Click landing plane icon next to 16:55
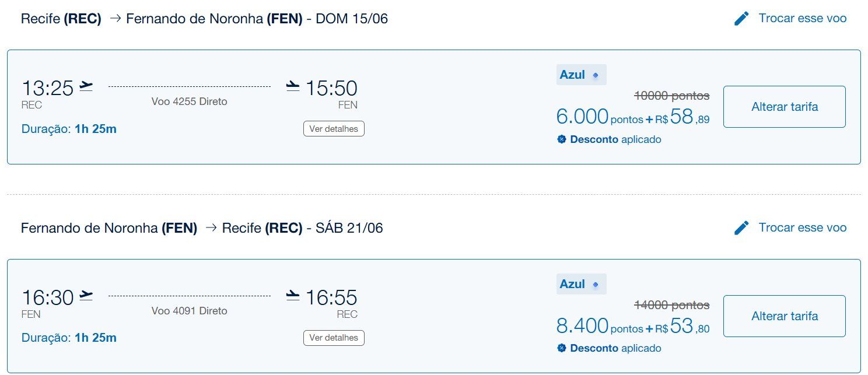Viewport: 868px width, 375px height. coord(293,296)
